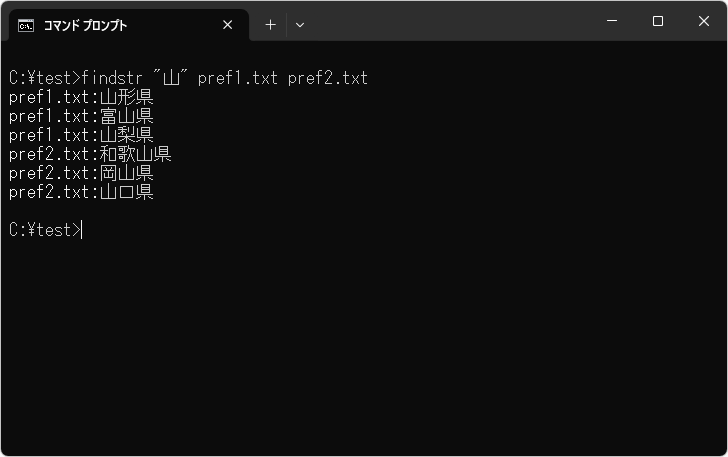
Task: Click the empty title bar area beside the dropdown
Action: [450, 21]
